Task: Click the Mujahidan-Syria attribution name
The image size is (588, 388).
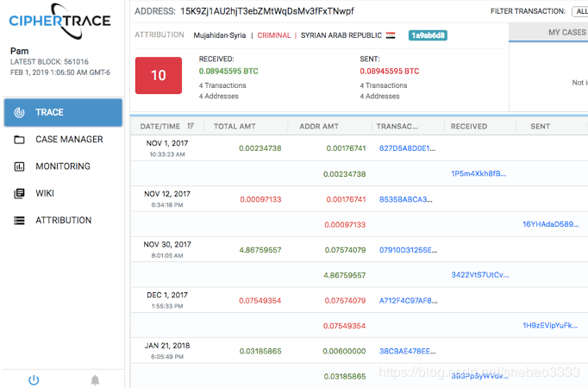Action: click(x=220, y=35)
